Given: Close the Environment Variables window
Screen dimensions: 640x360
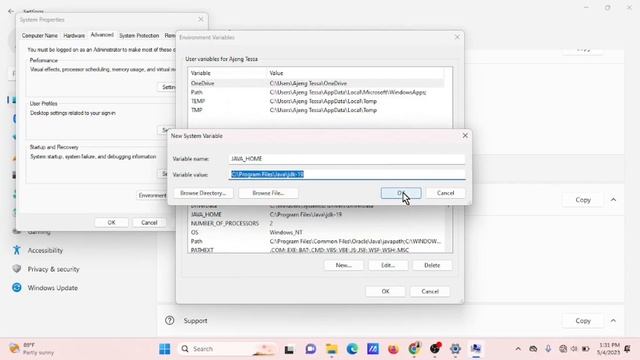Looking at the screenshot, I should [457, 37].
